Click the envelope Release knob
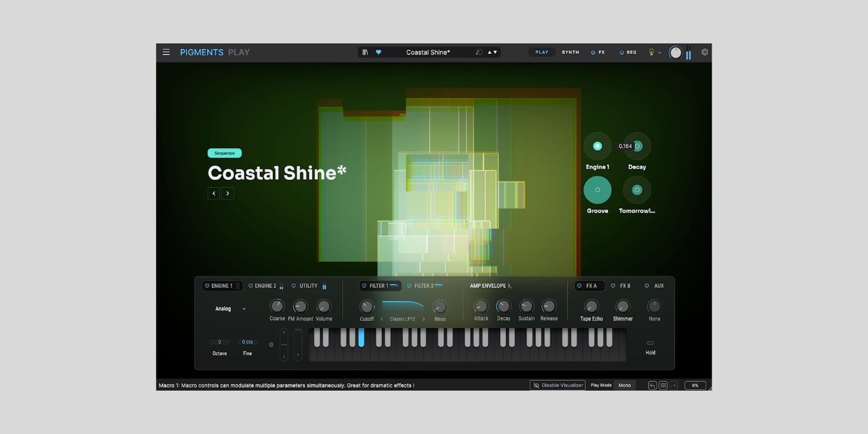This screenshot has height=434, width=868. point(549,306)
